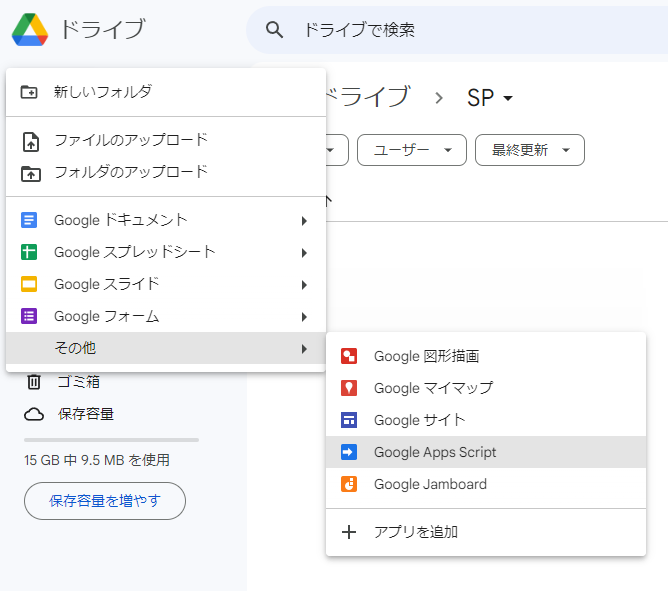Click the Google Drive logo icon
The width and height of the screenshot is (668, 591).
30,30
